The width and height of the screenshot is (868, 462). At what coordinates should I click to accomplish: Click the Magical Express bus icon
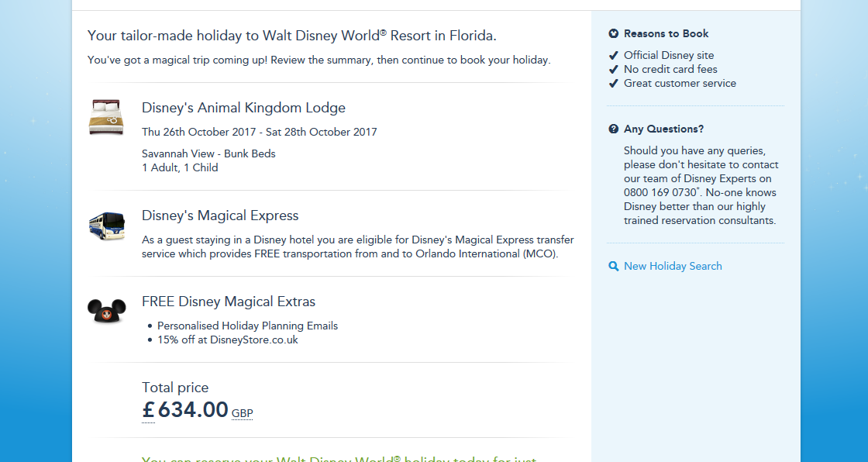pos(106,226)
